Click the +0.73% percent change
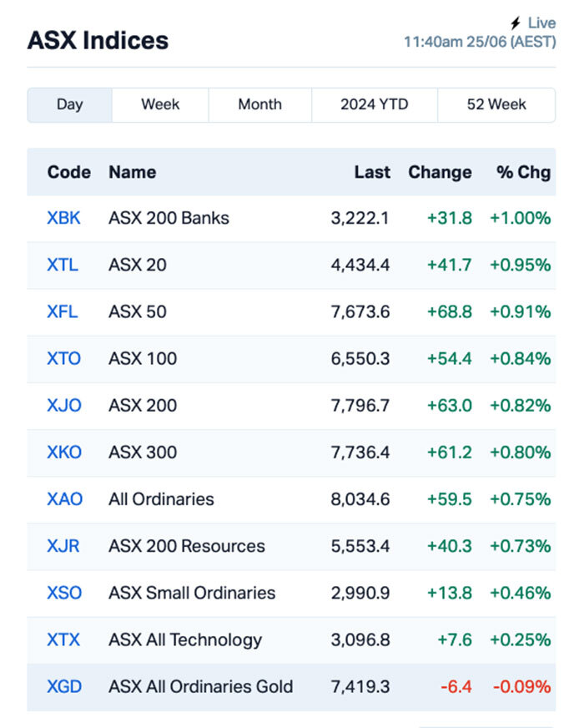 (x=521, y=547)
